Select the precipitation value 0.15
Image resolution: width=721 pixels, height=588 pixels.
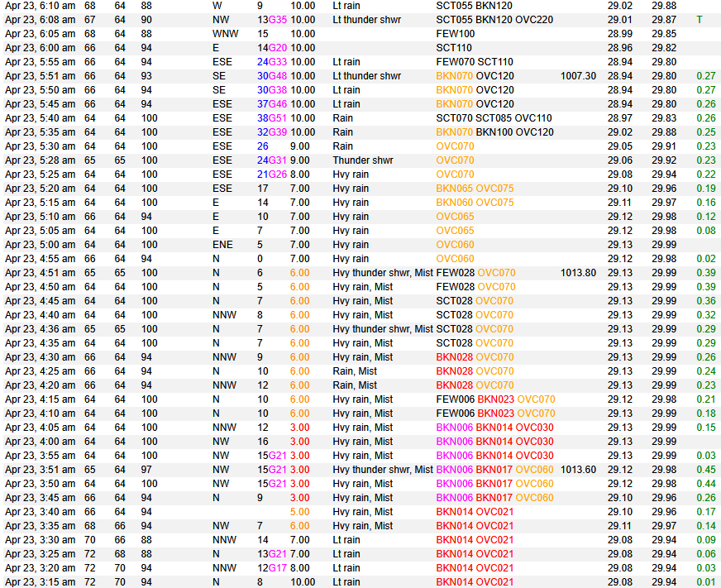click(706, 427)
